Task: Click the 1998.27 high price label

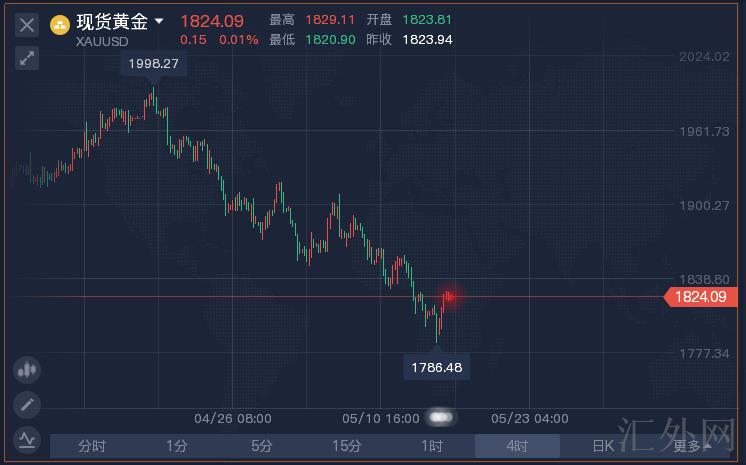Action: [x=152, y=63]
